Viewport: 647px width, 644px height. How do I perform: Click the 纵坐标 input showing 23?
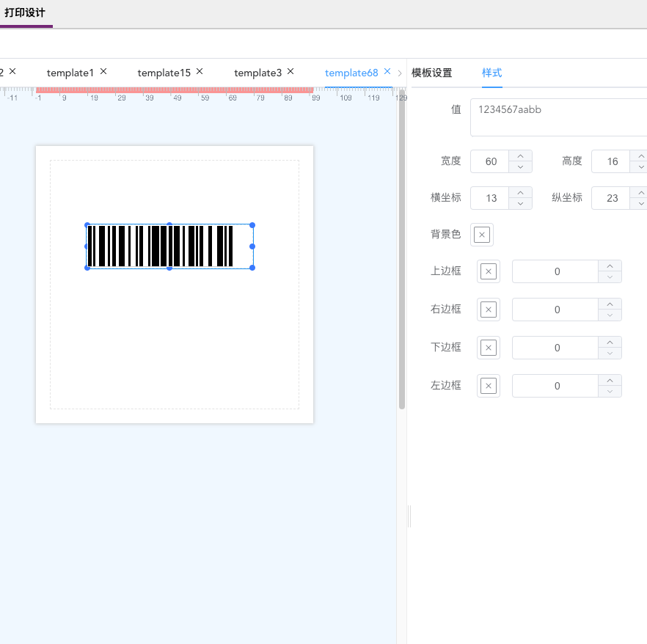[611, 198]
